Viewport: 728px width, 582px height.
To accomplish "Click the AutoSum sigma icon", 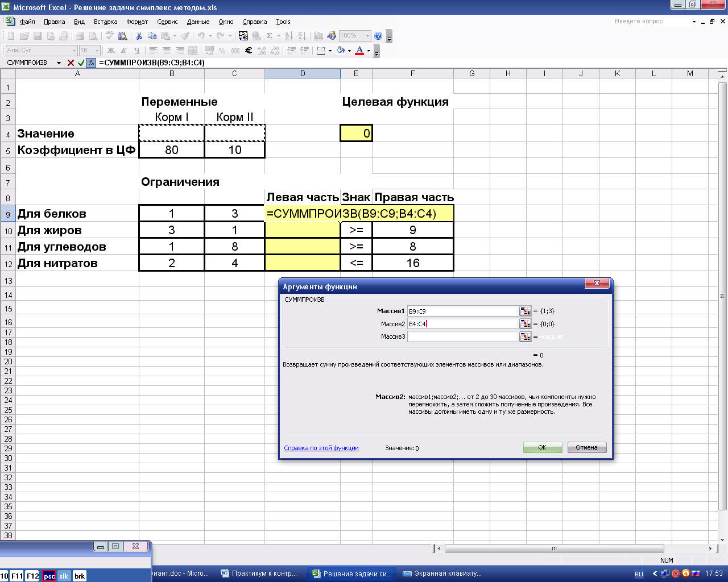I will pos(270,36).
